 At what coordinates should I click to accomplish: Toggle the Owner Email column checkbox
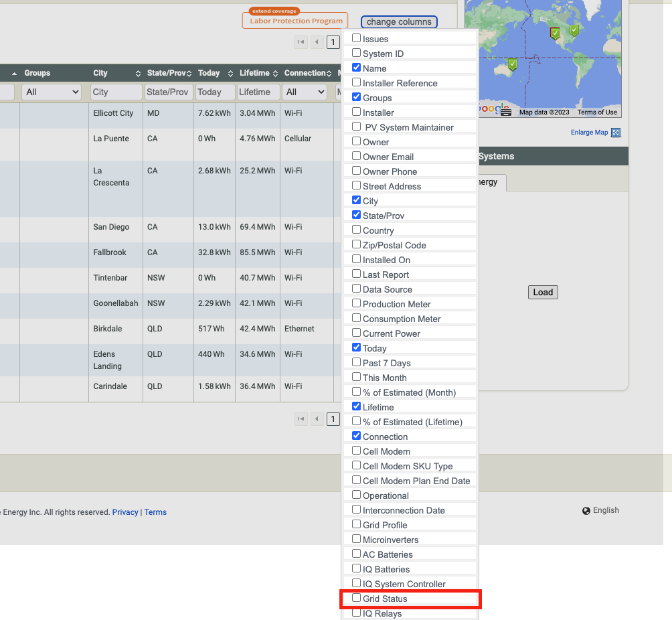click(356, 155)
